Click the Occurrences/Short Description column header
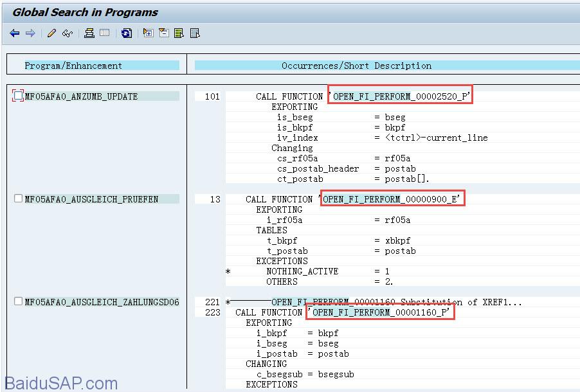Screen dimensions: 580x392 tap(356, 66)
